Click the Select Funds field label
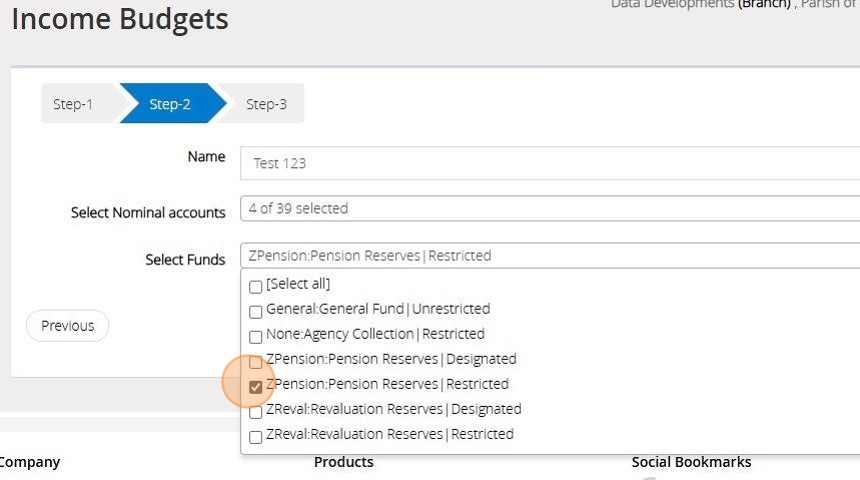The image size is (860, 480). (185, 260)
